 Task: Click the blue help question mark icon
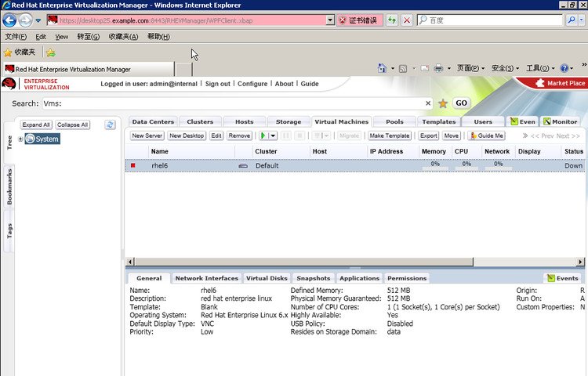(x=564, y=68)
